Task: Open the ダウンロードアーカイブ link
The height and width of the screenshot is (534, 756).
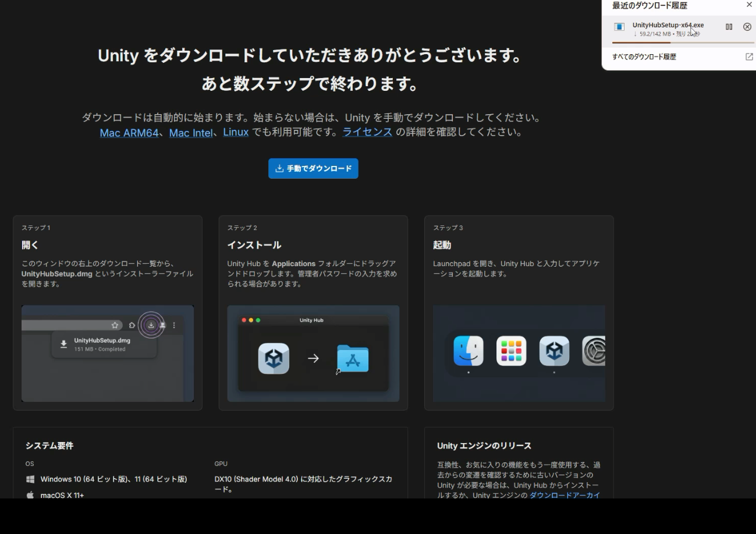Action: (565, 496)
